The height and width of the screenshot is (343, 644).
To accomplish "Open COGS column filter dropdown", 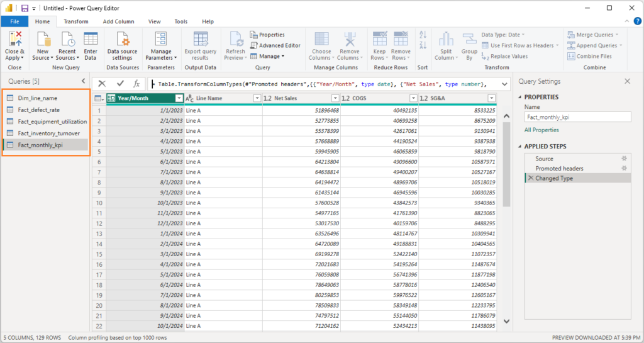I will point(413,98).
